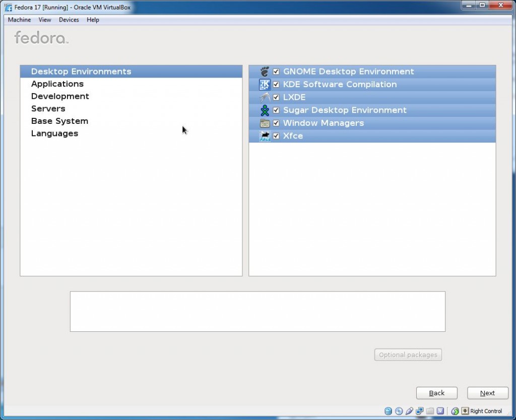
Task: Click the keyboard capture arrow icon
Action: point(465,411)
